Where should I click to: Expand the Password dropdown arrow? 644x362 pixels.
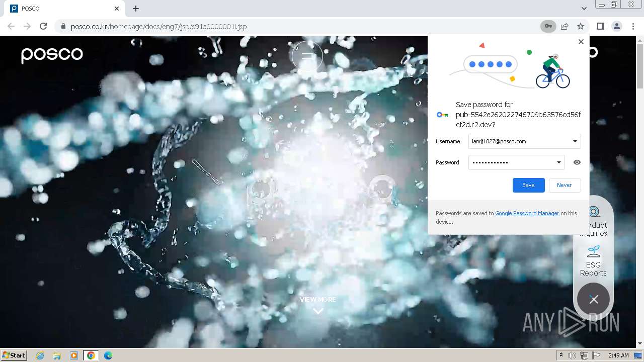(558, 162)
